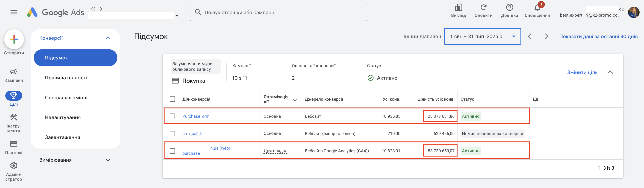644x188 pixels.
Task: Click Основна in crm_call_lc row
Action: pyautogui.click(x=272, y=133)
